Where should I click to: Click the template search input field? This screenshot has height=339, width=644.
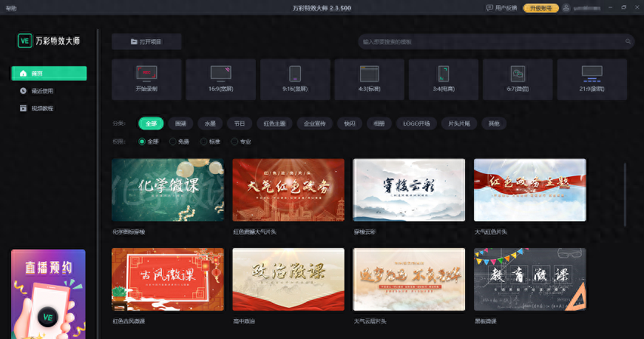(495, 41)
